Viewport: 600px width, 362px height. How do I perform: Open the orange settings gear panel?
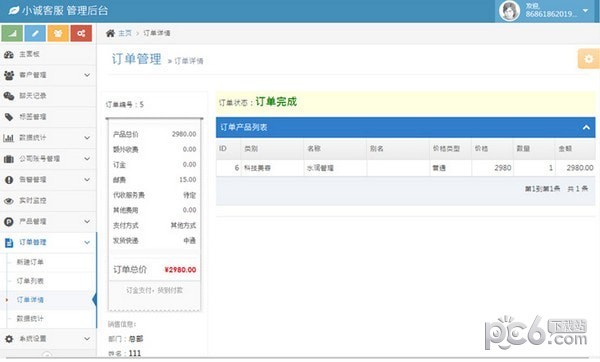click(x=588, y=59)
